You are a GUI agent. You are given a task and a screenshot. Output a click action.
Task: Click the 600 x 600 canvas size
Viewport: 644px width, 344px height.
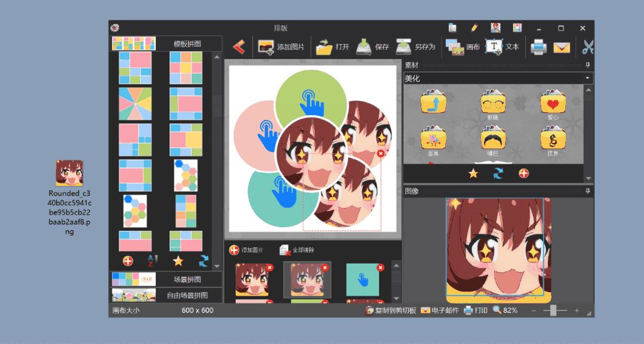tap(198, 311)
